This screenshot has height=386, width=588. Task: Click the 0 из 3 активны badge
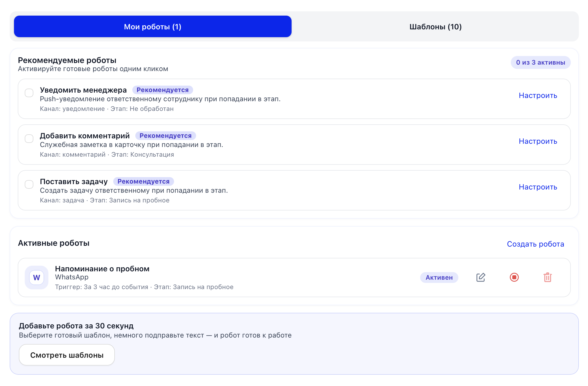540,62
